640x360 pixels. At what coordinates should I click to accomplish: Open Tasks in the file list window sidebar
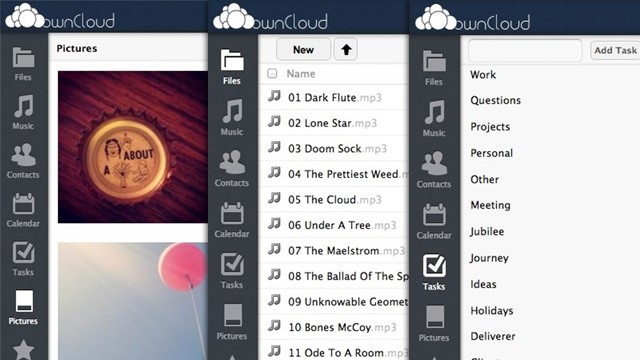coord(232,271)
